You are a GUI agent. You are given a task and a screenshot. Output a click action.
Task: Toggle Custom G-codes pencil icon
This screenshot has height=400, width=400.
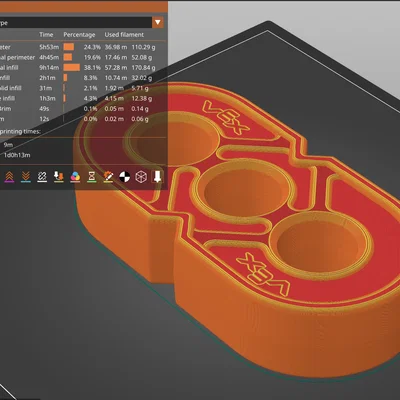click(x=108, y=177)
